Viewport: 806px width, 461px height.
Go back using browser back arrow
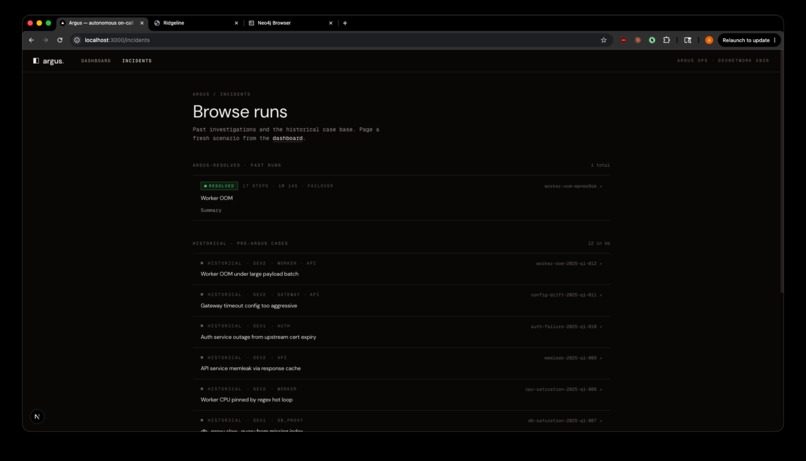pyautogui.click(x=31, y=40)
